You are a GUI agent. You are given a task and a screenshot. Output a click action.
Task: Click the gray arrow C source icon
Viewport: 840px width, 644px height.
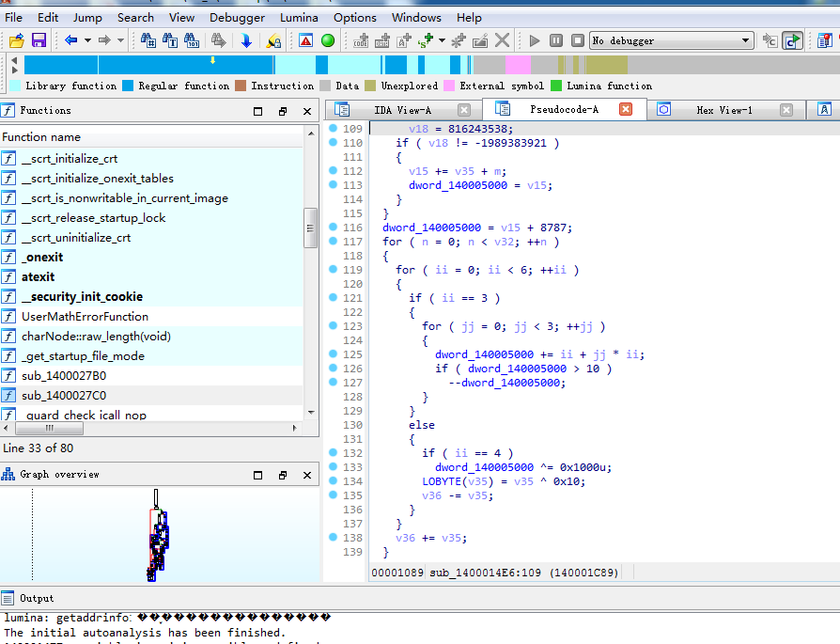click(x=770, y=40)
